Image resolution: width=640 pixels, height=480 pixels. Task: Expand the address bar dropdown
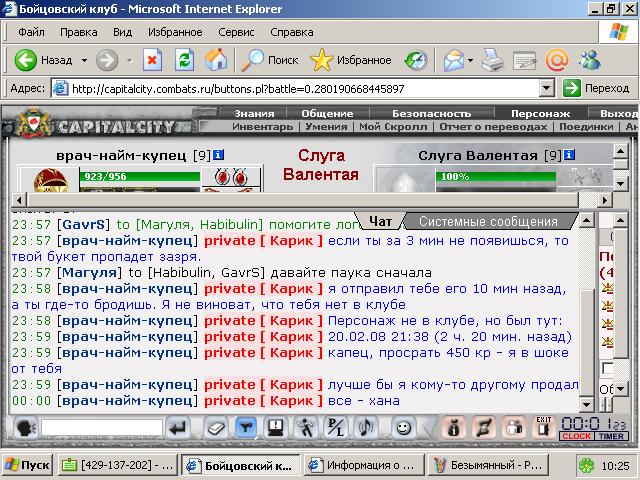[546, 88]
